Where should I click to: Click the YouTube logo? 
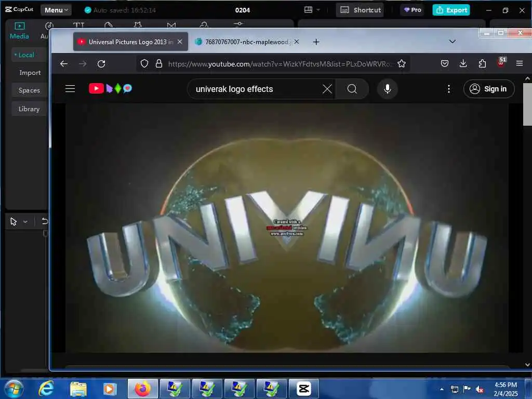pos(110,88)
